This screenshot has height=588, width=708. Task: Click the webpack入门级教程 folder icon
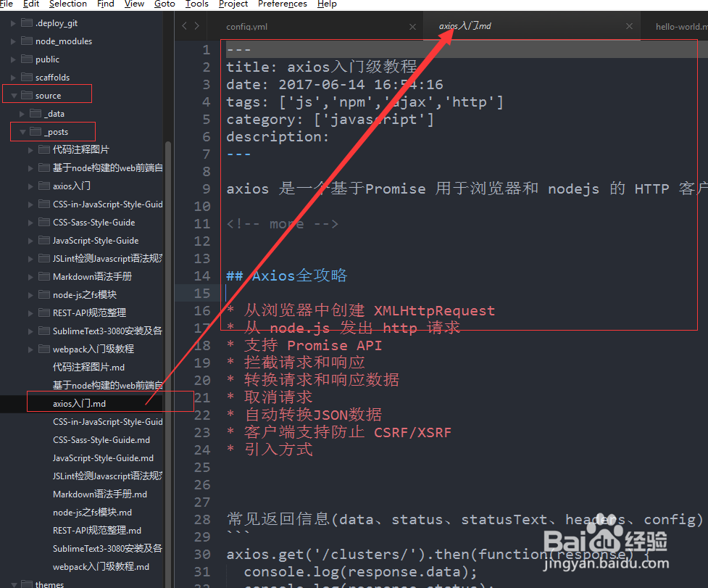coord(44,349)
